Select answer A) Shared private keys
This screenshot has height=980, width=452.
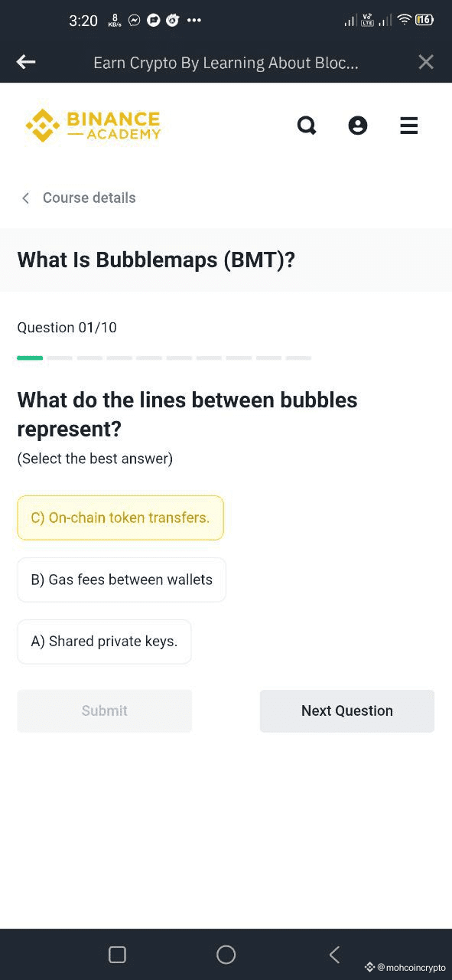(104, 642)
